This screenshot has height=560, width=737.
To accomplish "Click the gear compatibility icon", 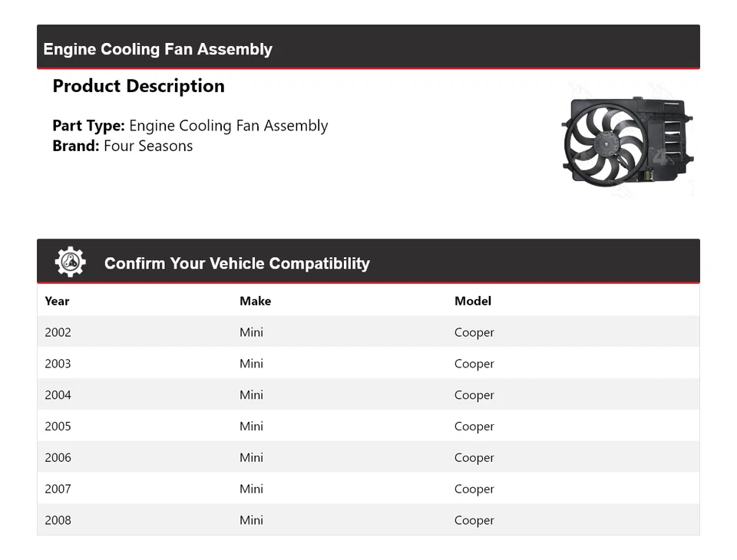I will click(70, 262).
